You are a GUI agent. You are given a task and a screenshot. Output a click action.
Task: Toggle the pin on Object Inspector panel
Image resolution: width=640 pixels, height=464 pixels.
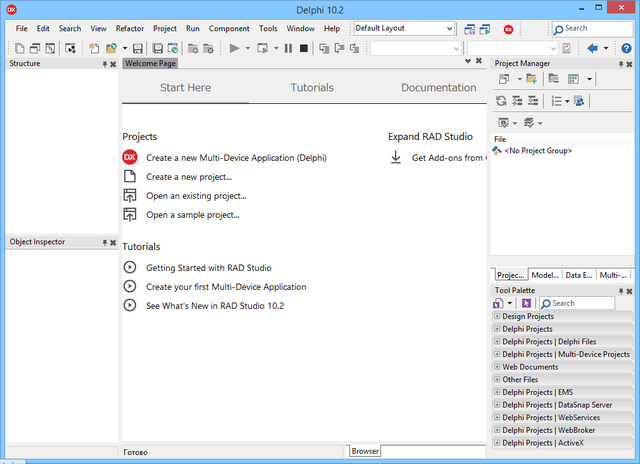point(104,242)
